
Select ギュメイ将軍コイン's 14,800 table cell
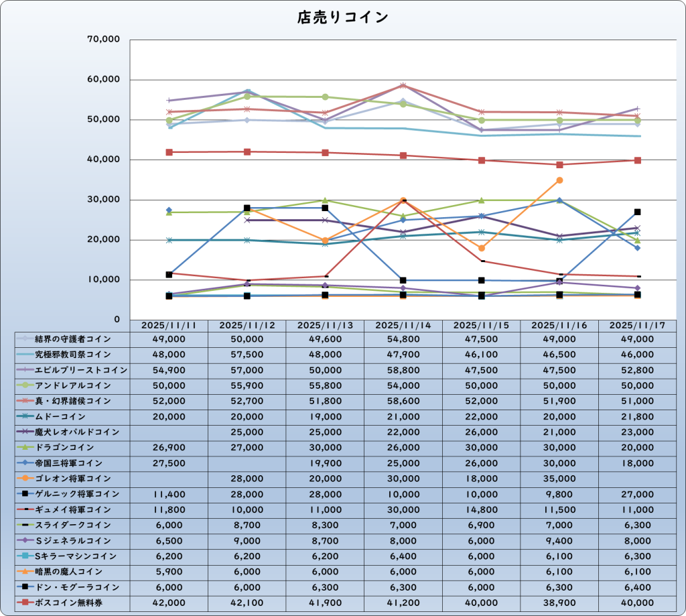[481, 509]
